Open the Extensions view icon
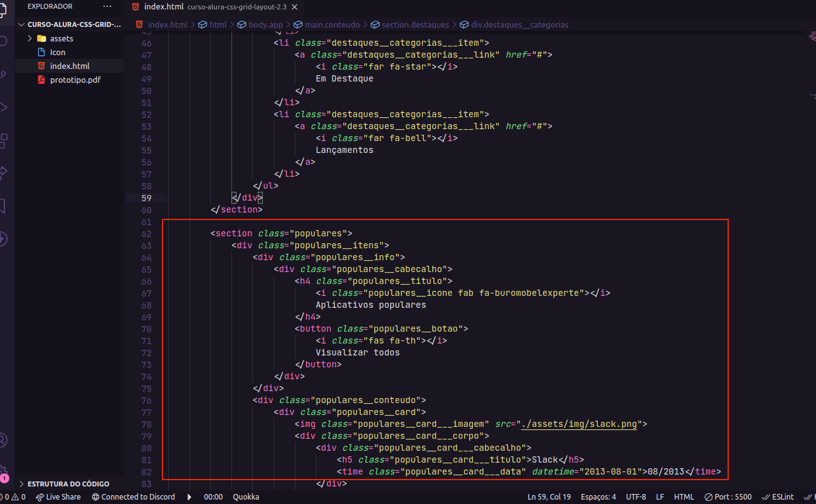816x504 pixels. [x=4, y=140]
